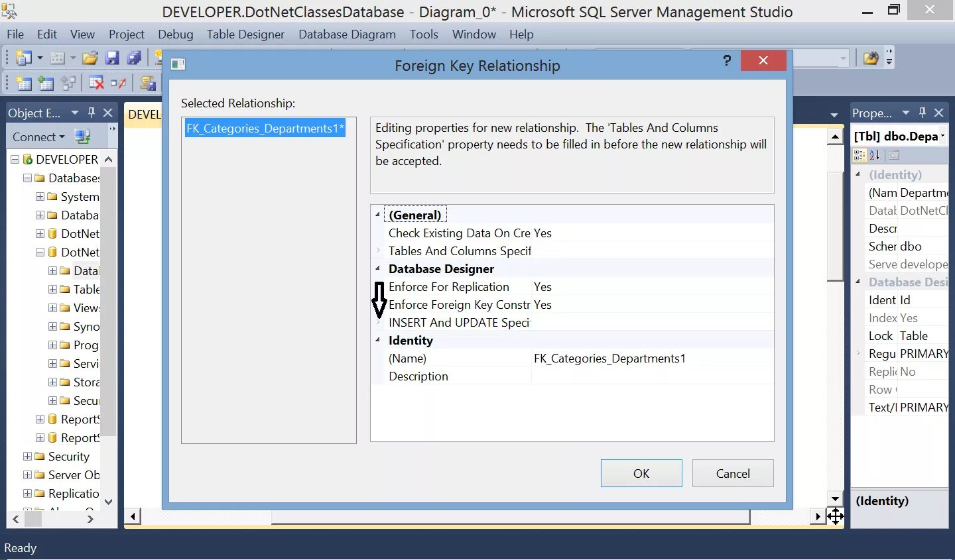Screen dimensions: 955x560
Task: Click the Cancel button
Action: 733,473
